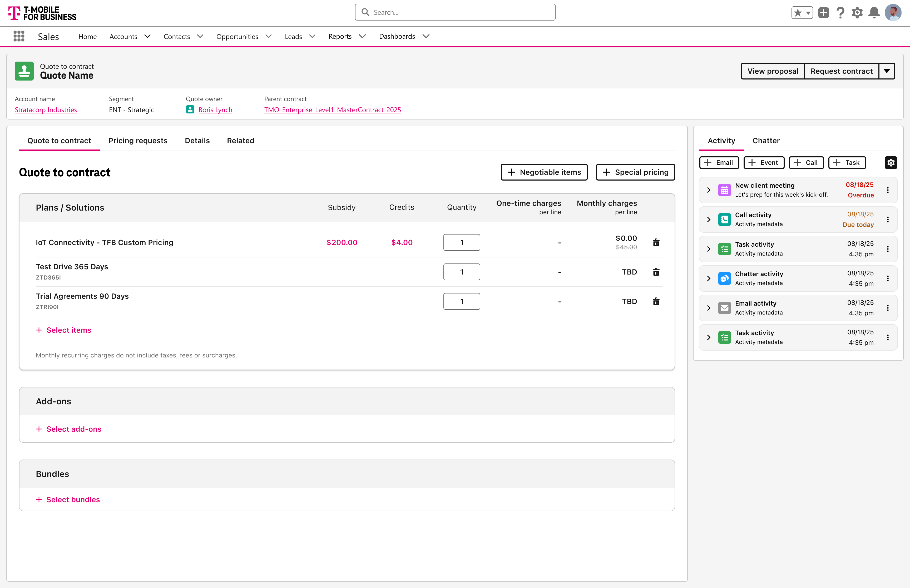
Task: Select the Activity tab
Action: (x=721, y=141)
